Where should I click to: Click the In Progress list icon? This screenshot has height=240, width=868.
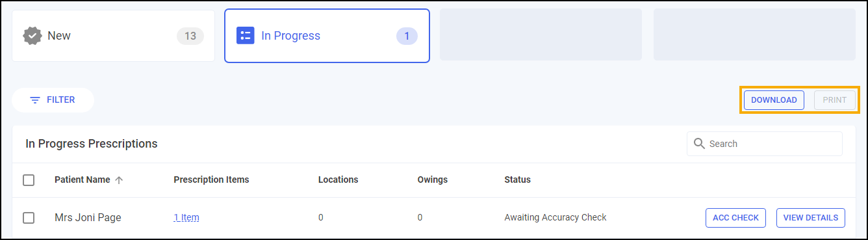point(245,36)
